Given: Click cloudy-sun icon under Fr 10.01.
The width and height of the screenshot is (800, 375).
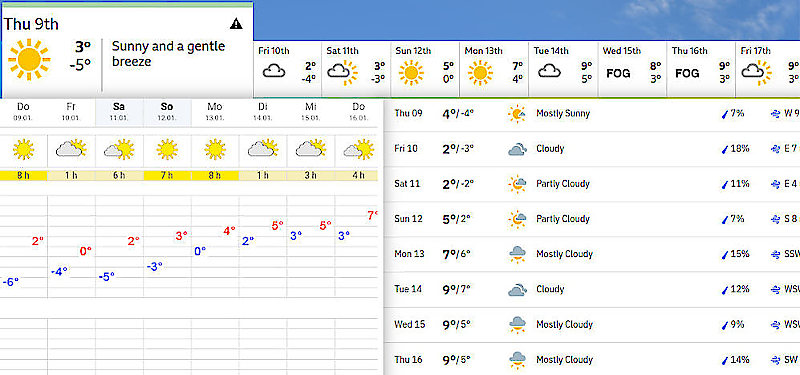Looking at the screenshot, I should click(71, 149).
